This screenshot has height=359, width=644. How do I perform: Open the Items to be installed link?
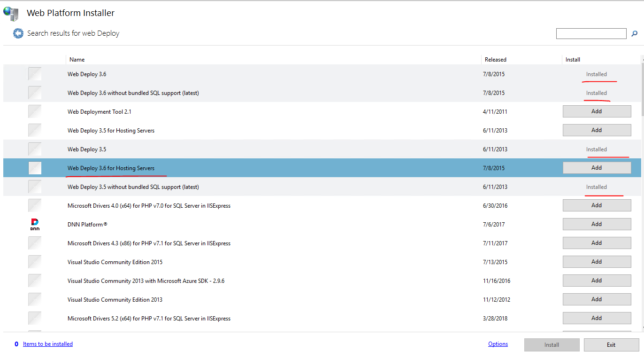(x=48, y=344)
